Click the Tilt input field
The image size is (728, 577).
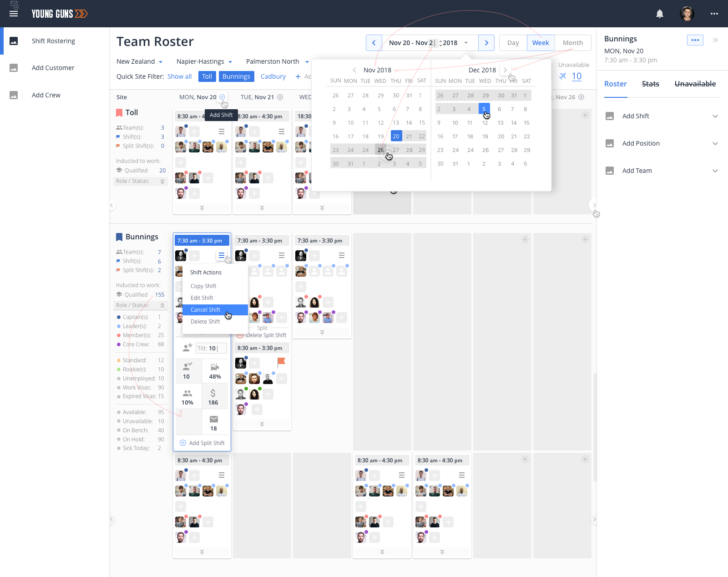pyautogui.click(x=211, y=348)
